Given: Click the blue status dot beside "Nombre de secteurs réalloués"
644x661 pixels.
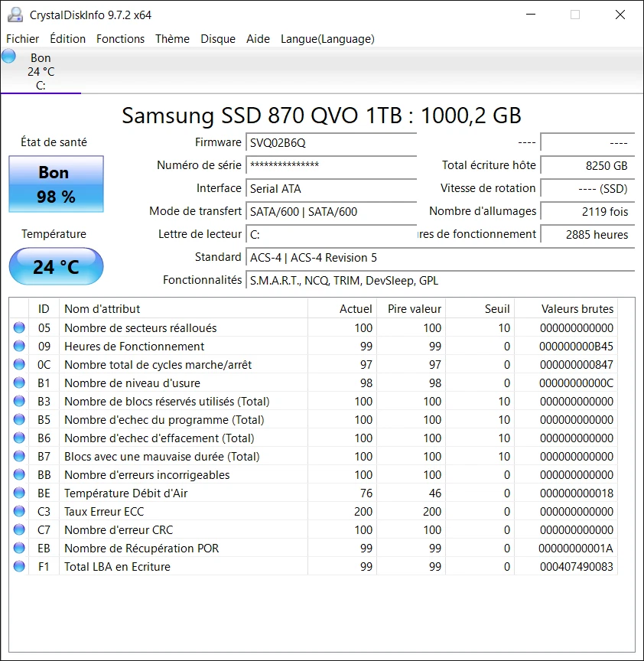Looking at the screenshot, I should (x=18, y=327).
